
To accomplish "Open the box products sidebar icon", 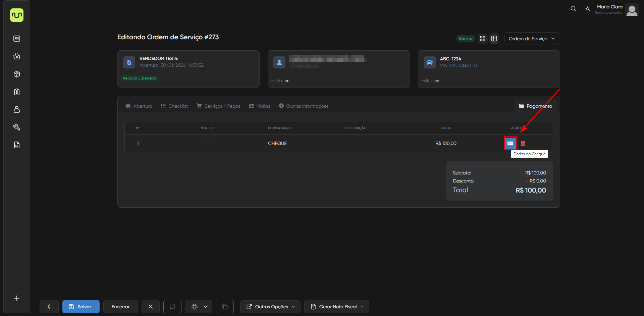I will [17, 74].
